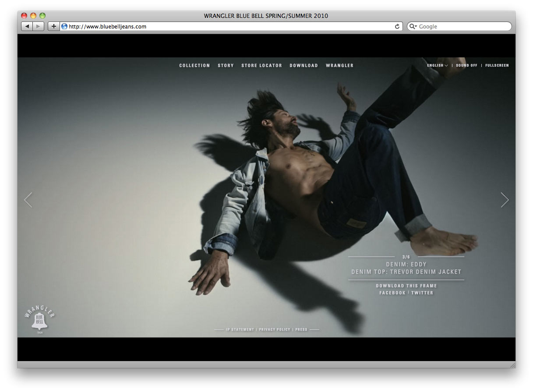533x392 pixels.
Task: Go back with browser back arrow
Action: (x=27, y=26)
